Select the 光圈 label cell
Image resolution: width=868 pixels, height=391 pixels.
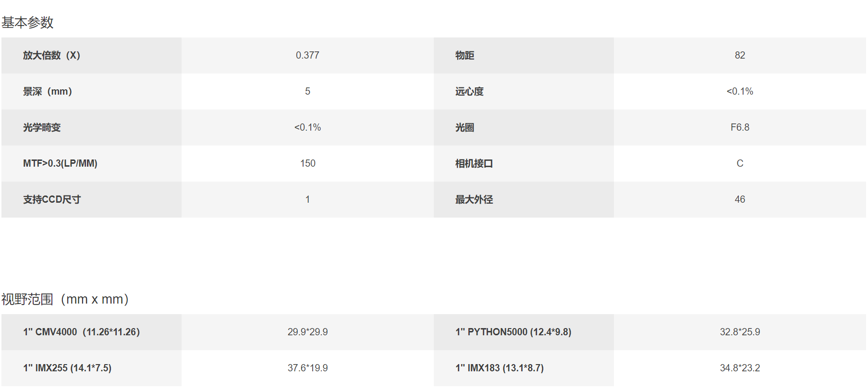[x=524, y=127]
